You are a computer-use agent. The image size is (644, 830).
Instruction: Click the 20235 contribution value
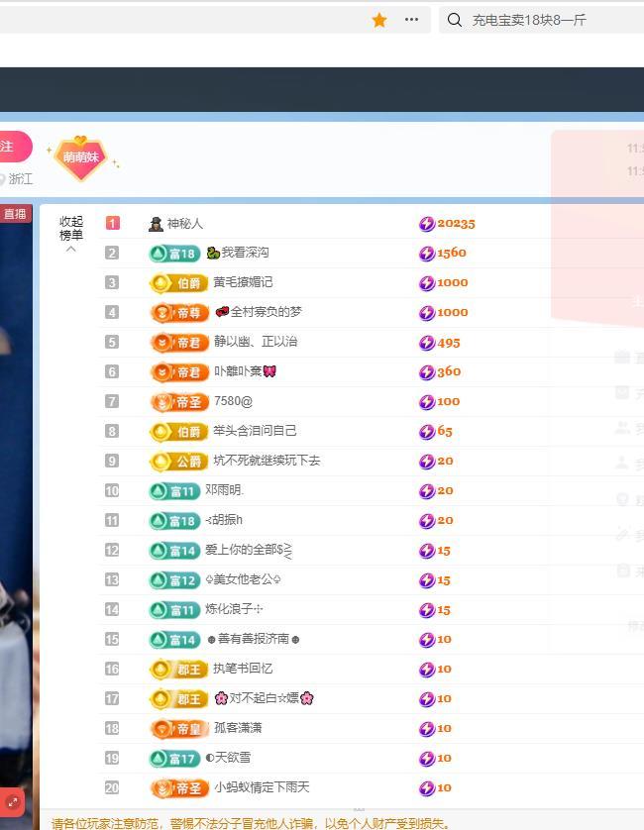click(456, 224)
